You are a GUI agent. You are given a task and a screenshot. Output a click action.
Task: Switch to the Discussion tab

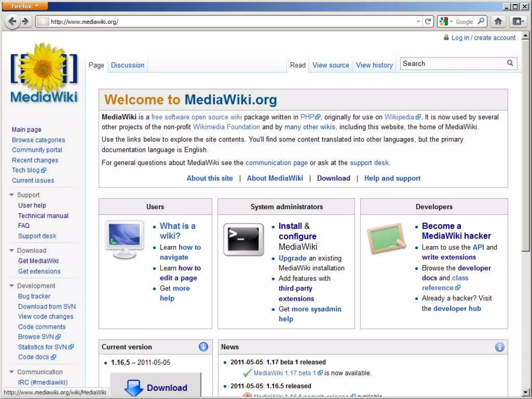pos(128,65)
